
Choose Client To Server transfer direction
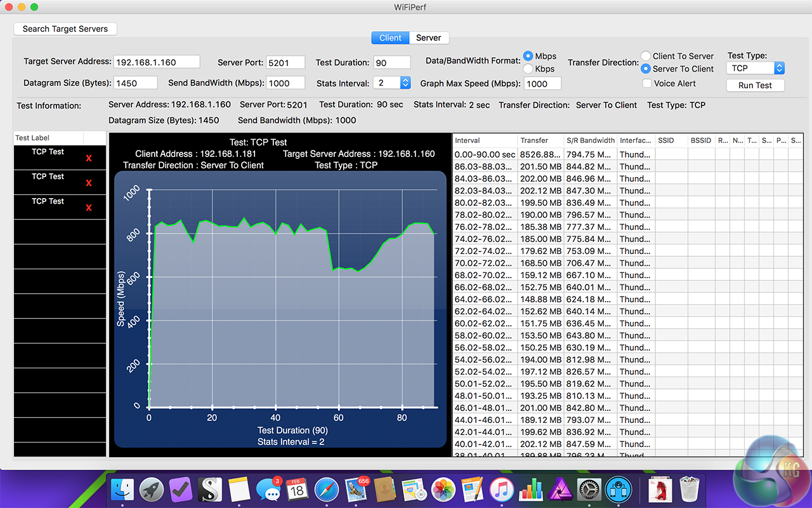(646, 56)
